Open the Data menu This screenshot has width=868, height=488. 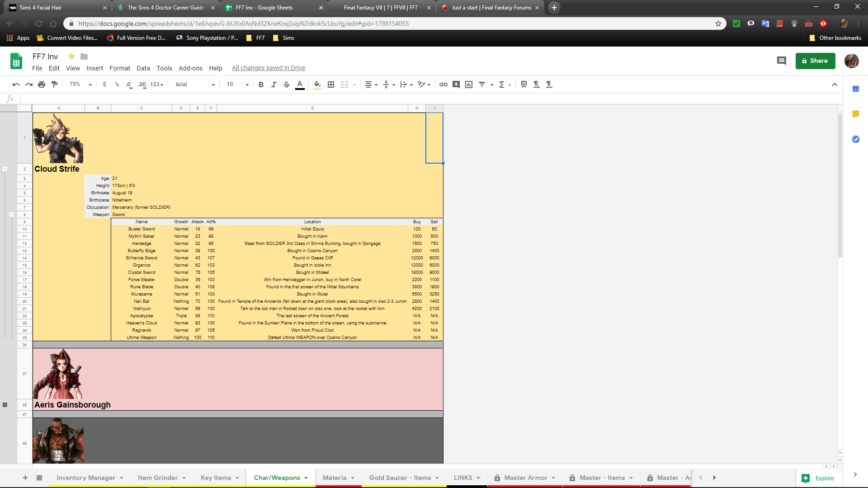pyautogui.click(x=143, y=68)
